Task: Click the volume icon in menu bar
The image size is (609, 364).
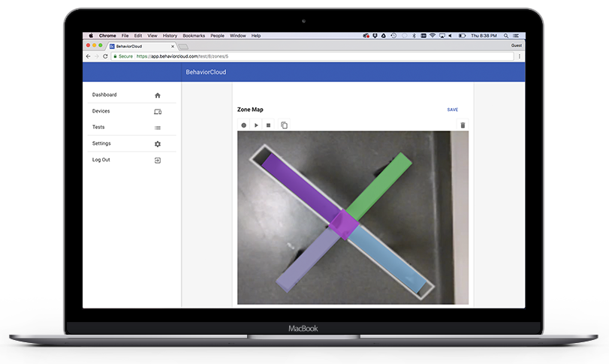Action: click(x=451, y=35)
